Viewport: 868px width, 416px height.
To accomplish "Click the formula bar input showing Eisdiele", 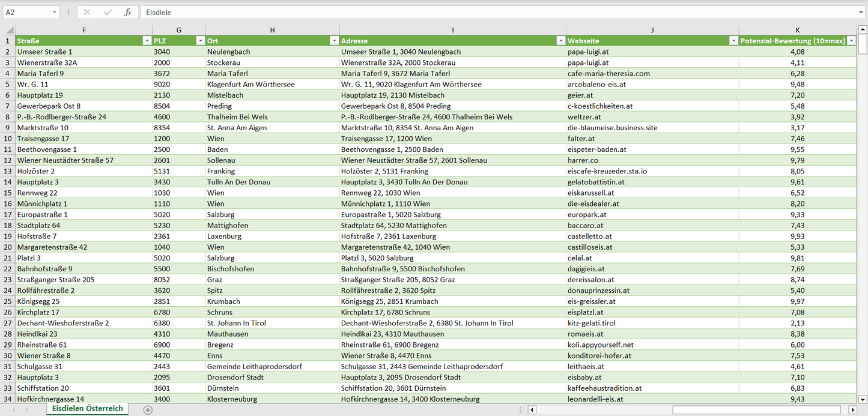I will [x=499, y=12].
